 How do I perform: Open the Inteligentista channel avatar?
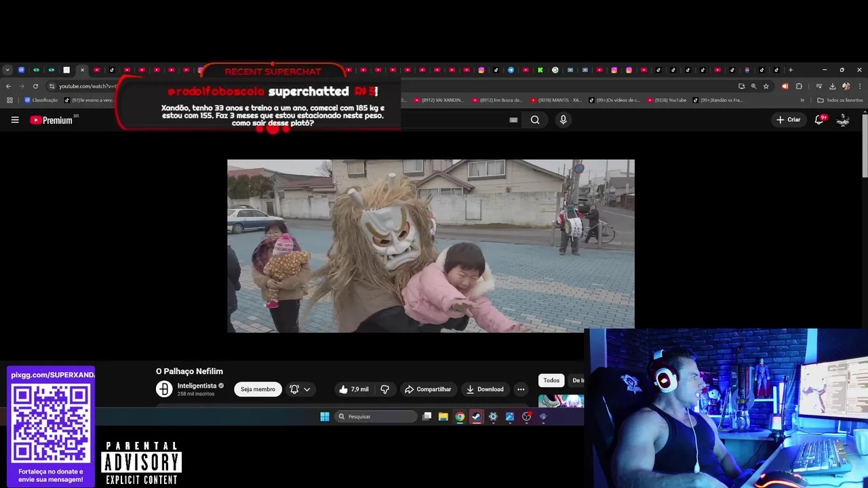pos(164,389)
